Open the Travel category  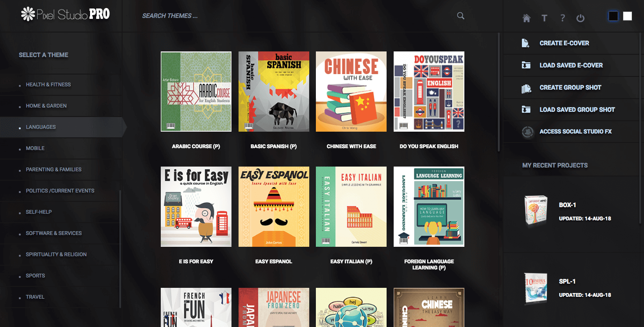pos(35,297)
